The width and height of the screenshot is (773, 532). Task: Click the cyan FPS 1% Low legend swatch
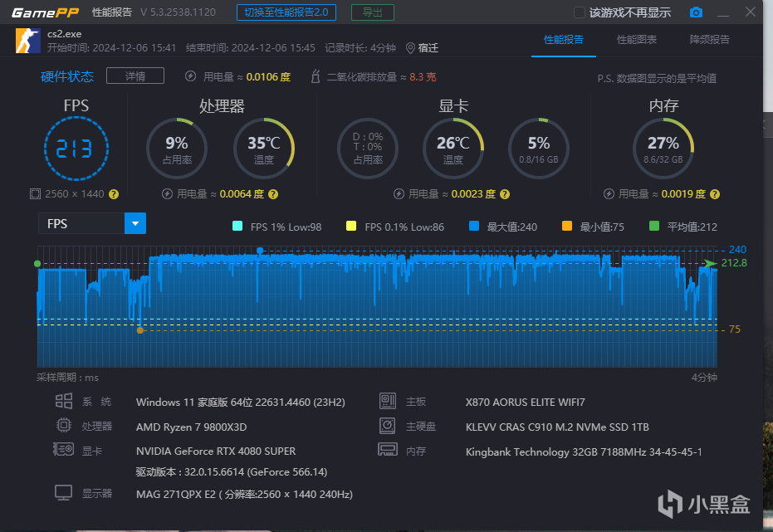click(237, 226)
